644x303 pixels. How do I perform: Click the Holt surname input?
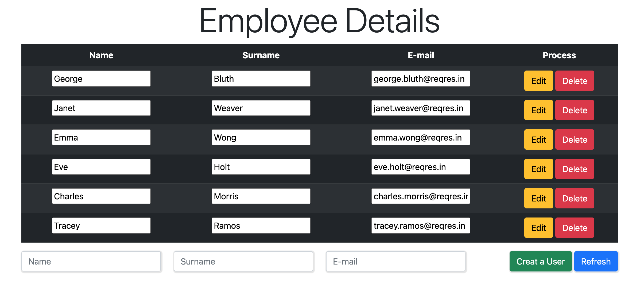point(261,167)
